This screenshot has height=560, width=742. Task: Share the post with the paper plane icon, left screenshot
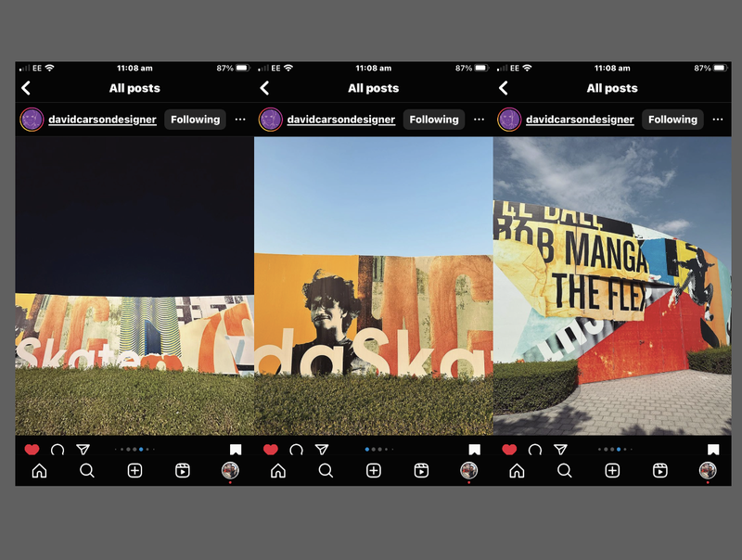[83, 450]
